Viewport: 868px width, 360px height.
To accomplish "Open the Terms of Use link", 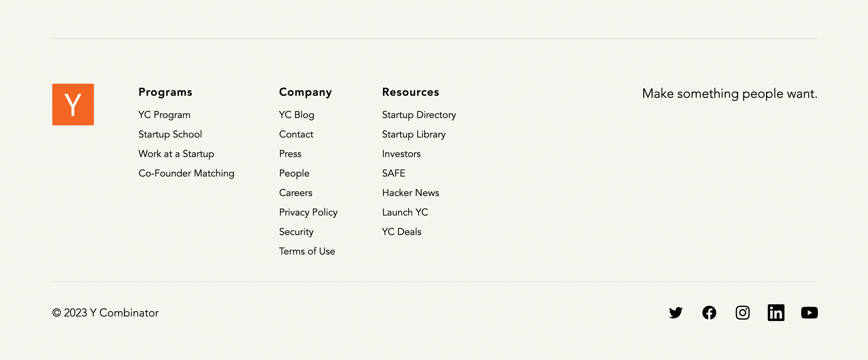I will point(307,251).
